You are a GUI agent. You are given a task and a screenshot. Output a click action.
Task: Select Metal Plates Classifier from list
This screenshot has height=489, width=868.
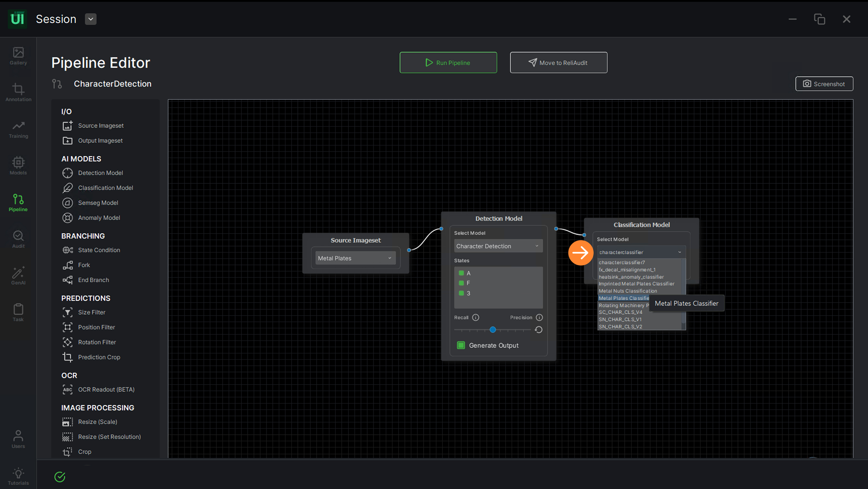pyautogui.click(x=623, y=298)
